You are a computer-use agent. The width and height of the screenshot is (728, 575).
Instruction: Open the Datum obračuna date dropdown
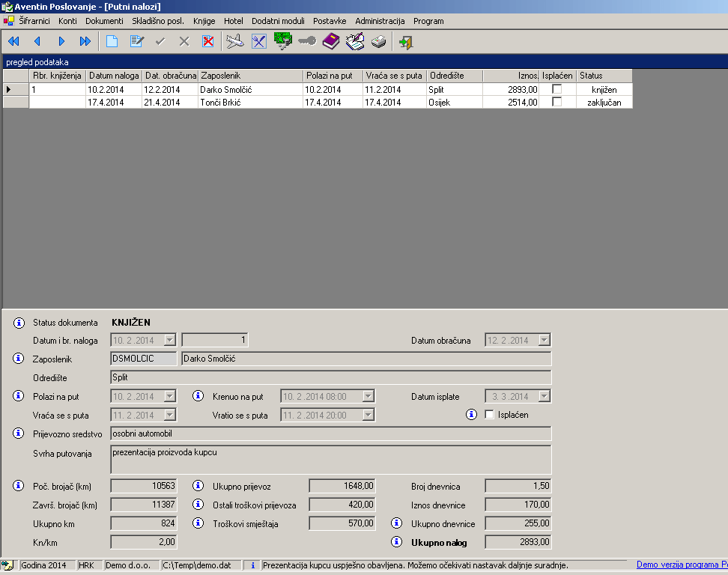click(x=544, y=341)
